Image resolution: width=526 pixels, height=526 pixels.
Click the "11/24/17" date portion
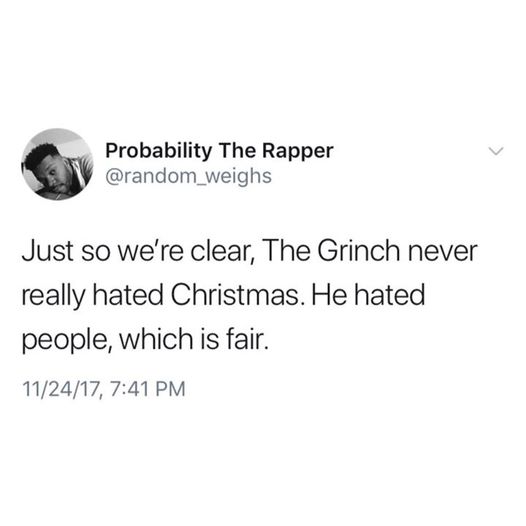(61, 389)
